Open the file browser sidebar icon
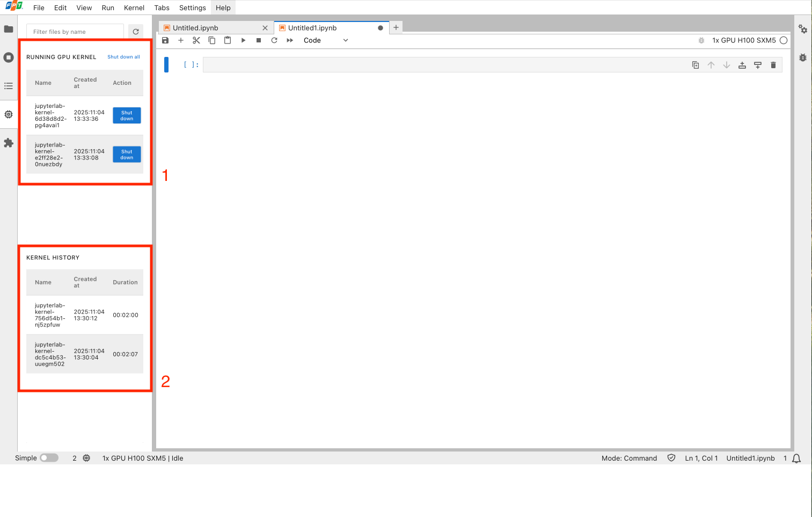The height and width of the screenshot is (517, 812). pyautogui.click(x=9, y=29)
